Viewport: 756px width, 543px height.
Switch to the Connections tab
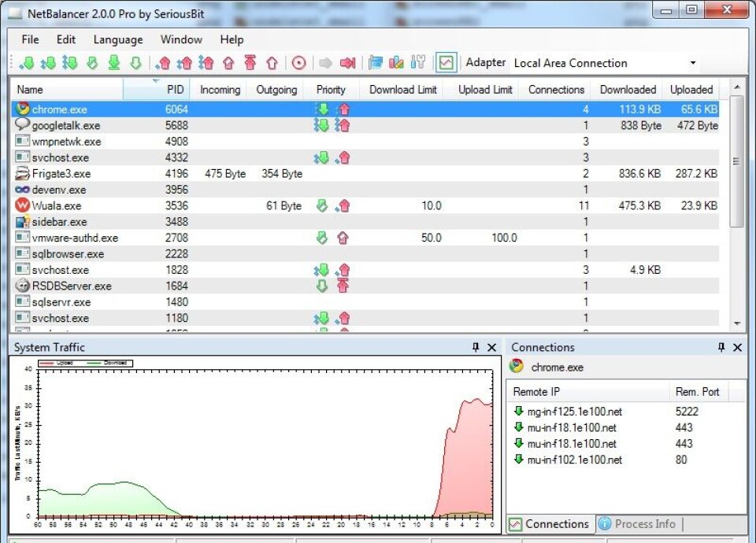(x=550, y=524)
